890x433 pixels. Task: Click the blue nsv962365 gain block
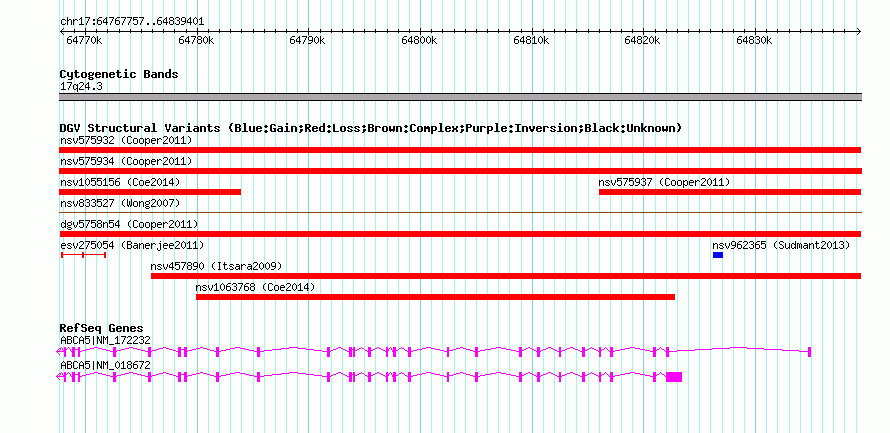[x=718, y=255]
